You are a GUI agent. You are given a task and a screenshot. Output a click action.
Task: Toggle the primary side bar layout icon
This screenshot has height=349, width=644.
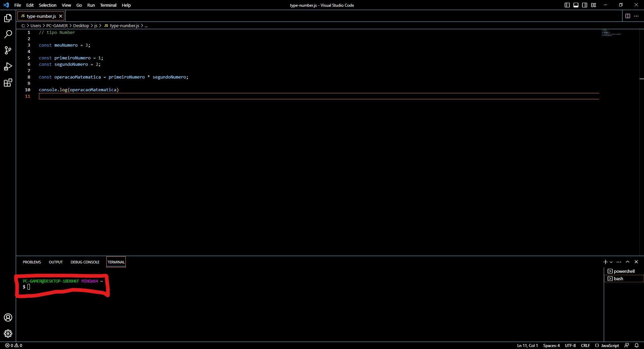[x=567, y=5]
